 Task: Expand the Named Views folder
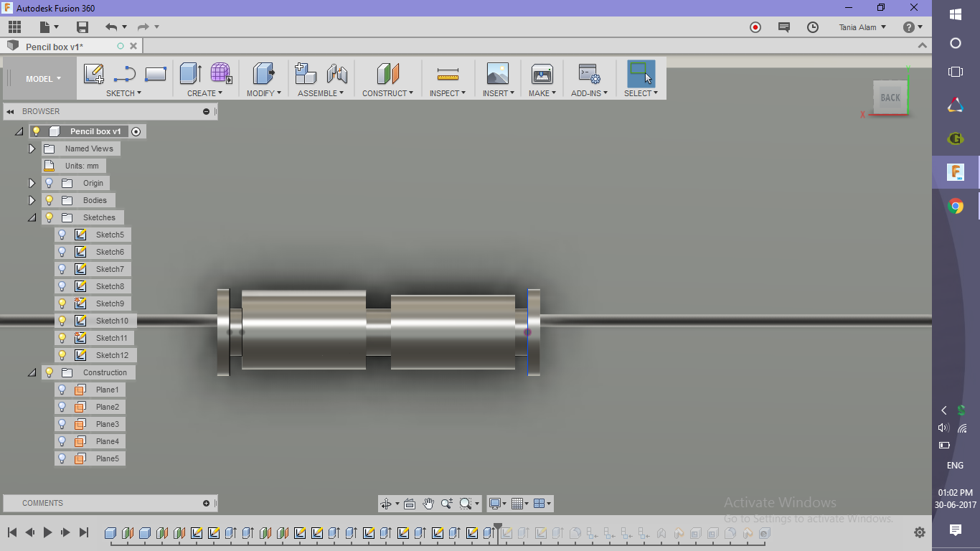32,149
